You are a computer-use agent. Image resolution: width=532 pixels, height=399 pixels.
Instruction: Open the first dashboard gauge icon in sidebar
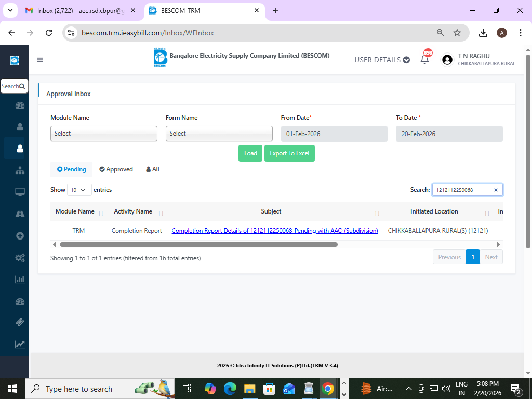pos(20,105)
